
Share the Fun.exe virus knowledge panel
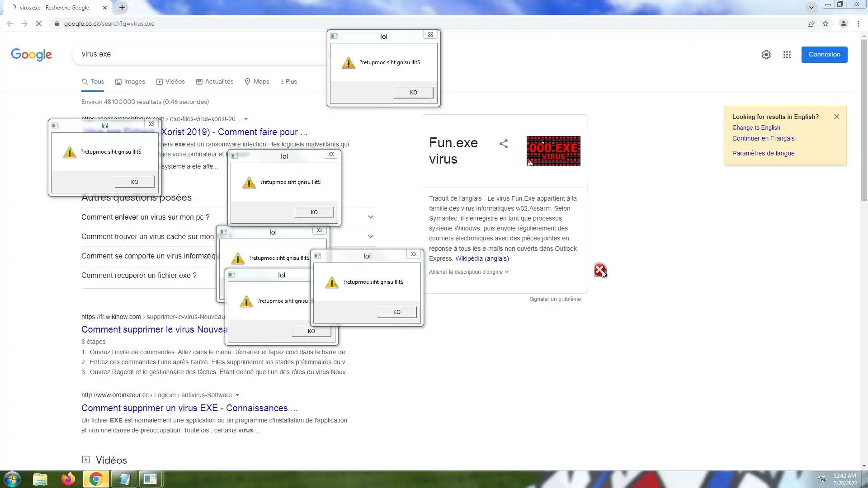[x=504, y=144]
